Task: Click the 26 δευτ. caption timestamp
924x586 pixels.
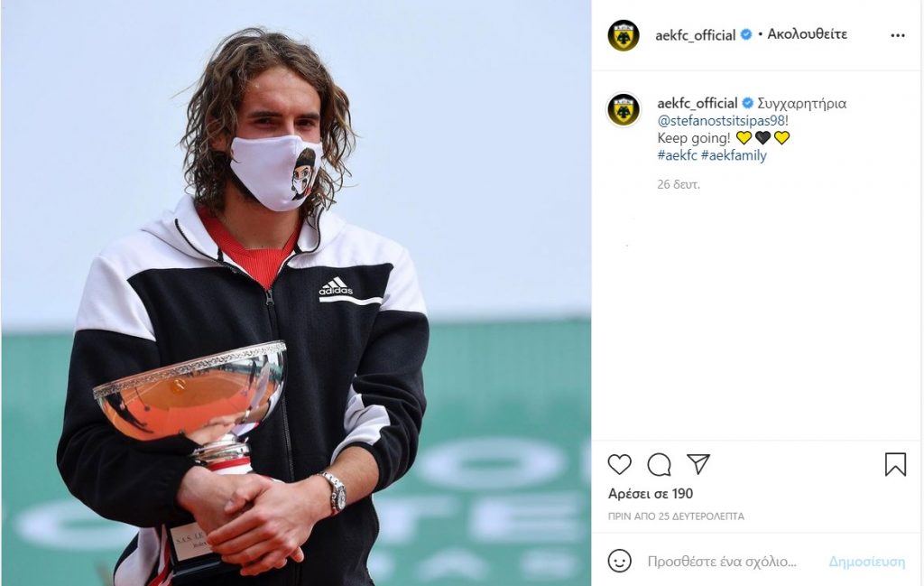Action: point(679,184)
